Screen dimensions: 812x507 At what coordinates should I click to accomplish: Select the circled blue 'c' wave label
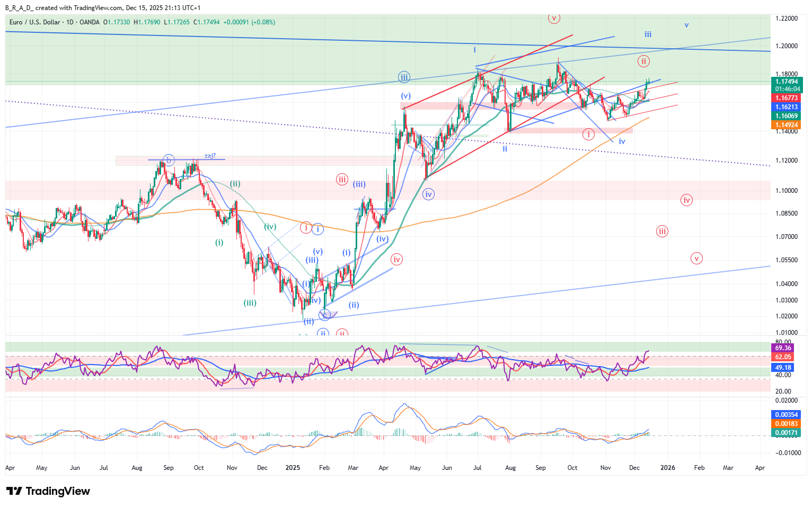(324, 315)
